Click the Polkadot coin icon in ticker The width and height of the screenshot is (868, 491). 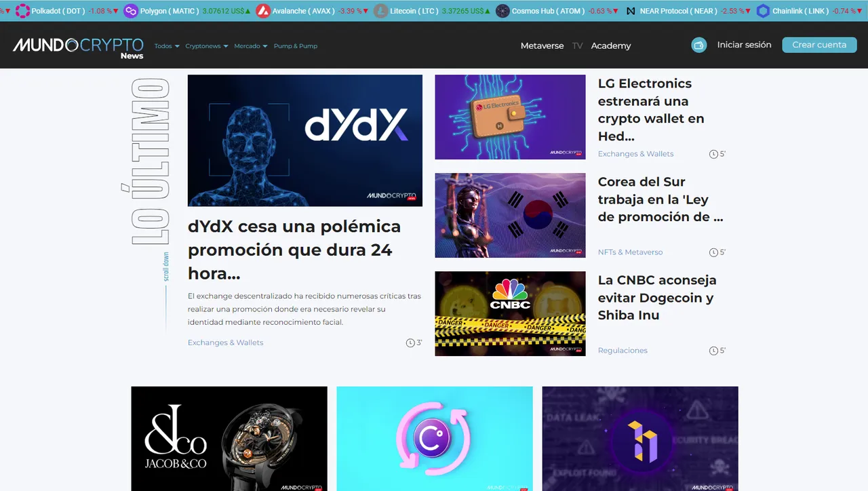[22, 11]
